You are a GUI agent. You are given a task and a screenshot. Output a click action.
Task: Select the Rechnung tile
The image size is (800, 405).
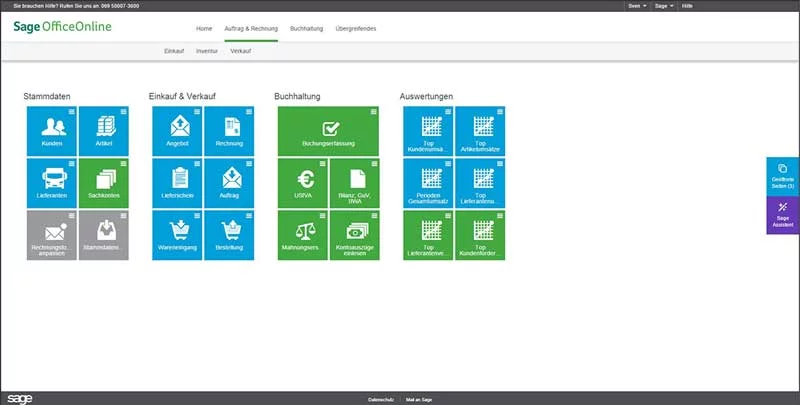(229, 131)
